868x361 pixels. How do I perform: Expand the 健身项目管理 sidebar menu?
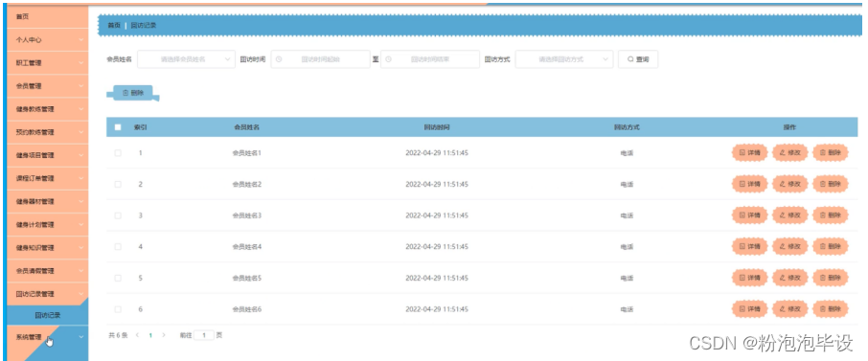coord(47,155)
